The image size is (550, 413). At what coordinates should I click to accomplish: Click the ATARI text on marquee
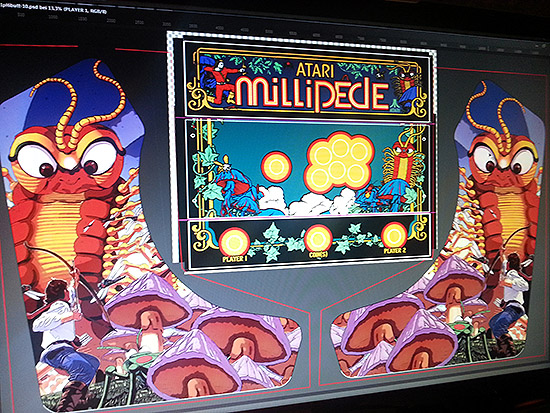pos(315,69)
